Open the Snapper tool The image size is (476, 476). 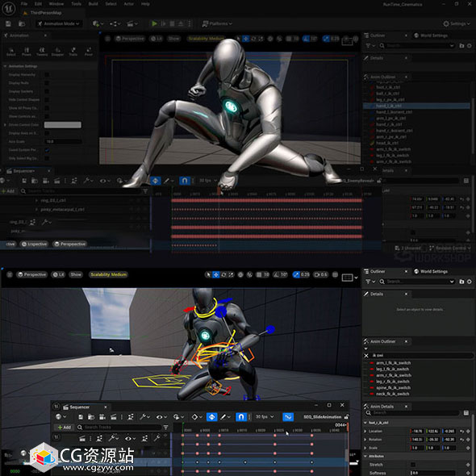click(x=57, y=52)
